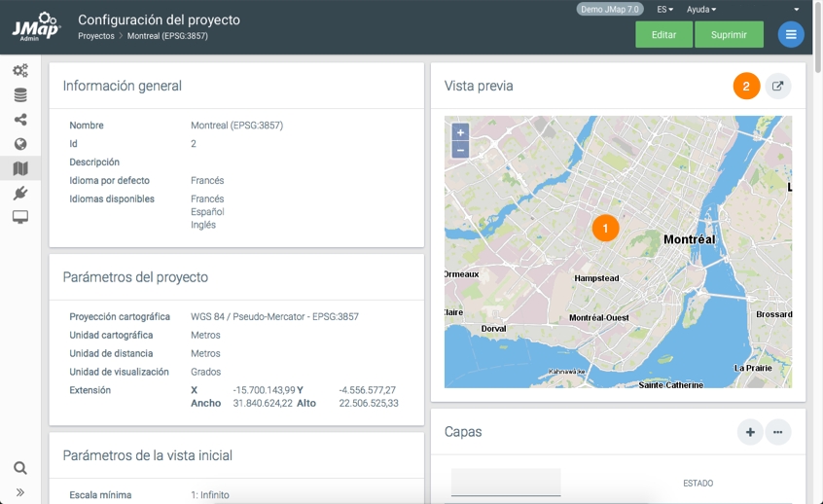This screenshot has height=504, width=823.
Task: Select the map projects icon in sidebar
Action: [x=20, y=168]
